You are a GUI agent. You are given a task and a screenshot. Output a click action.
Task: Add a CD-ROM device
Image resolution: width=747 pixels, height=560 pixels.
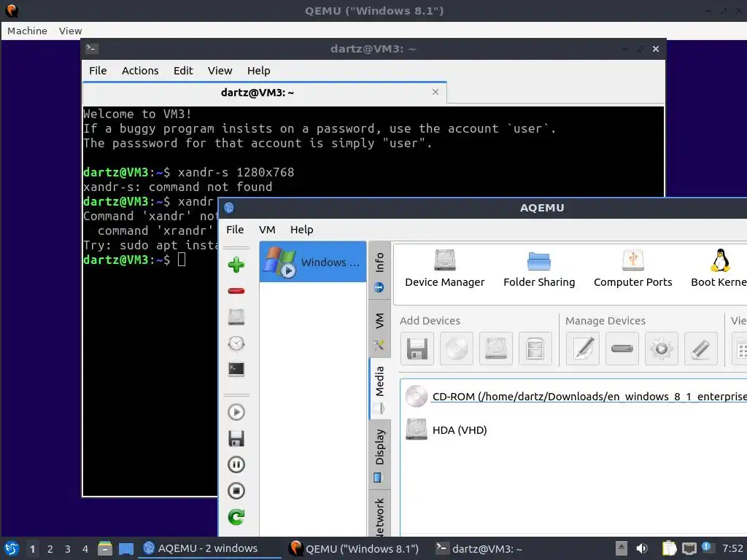coord(457,349)
